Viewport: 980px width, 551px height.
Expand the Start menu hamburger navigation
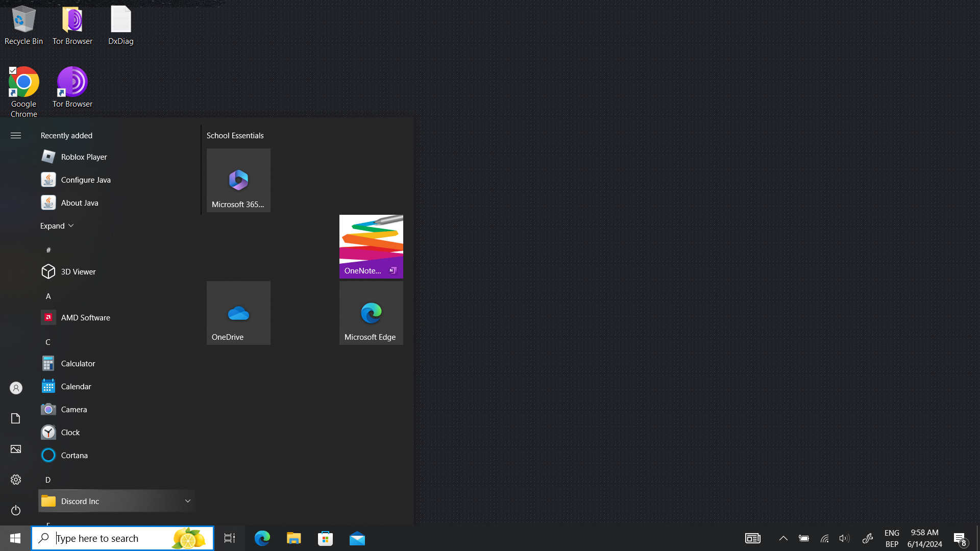pos(16,136)
